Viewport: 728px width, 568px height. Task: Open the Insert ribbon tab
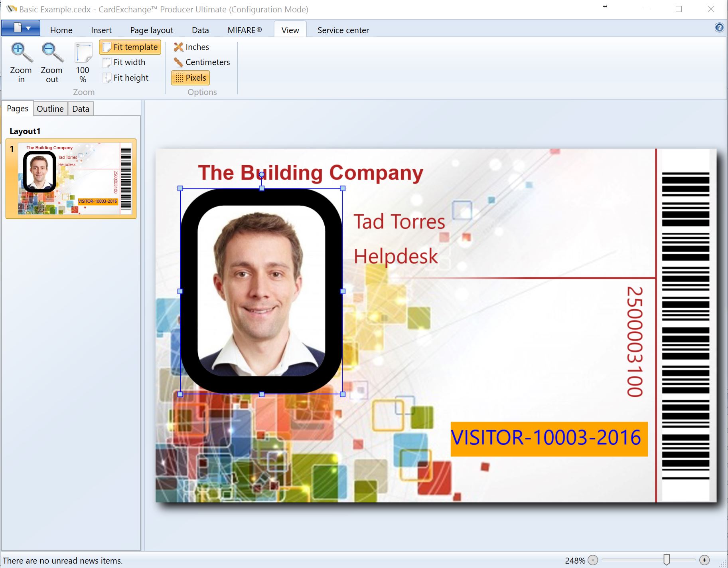pos(101,30)
